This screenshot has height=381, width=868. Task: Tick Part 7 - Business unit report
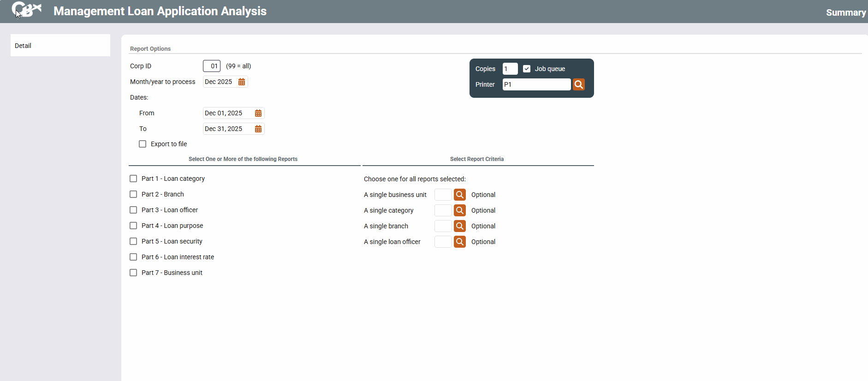(x=133, y=273)
